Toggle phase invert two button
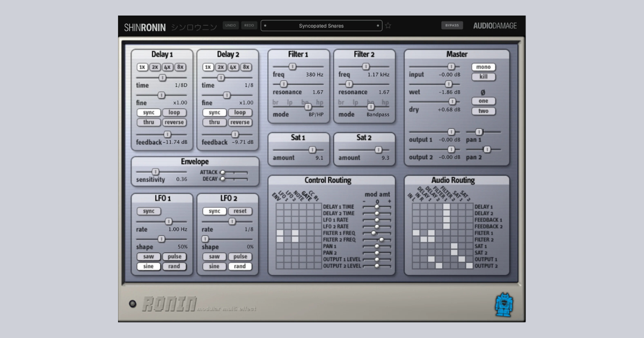This screenshot has height=338, width=644. point(484,111)
